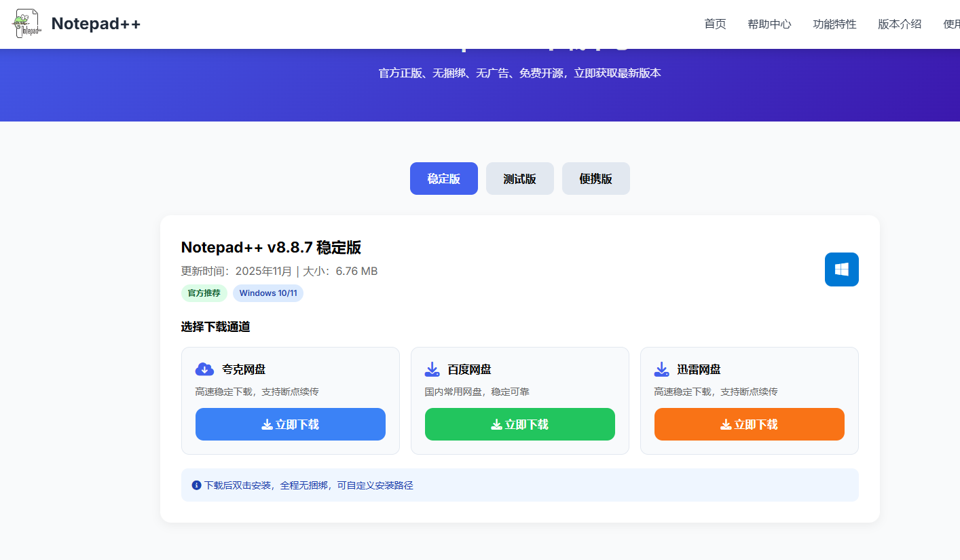
Task: Open 版本介绍 in the navigation bar
Action: 900,24
